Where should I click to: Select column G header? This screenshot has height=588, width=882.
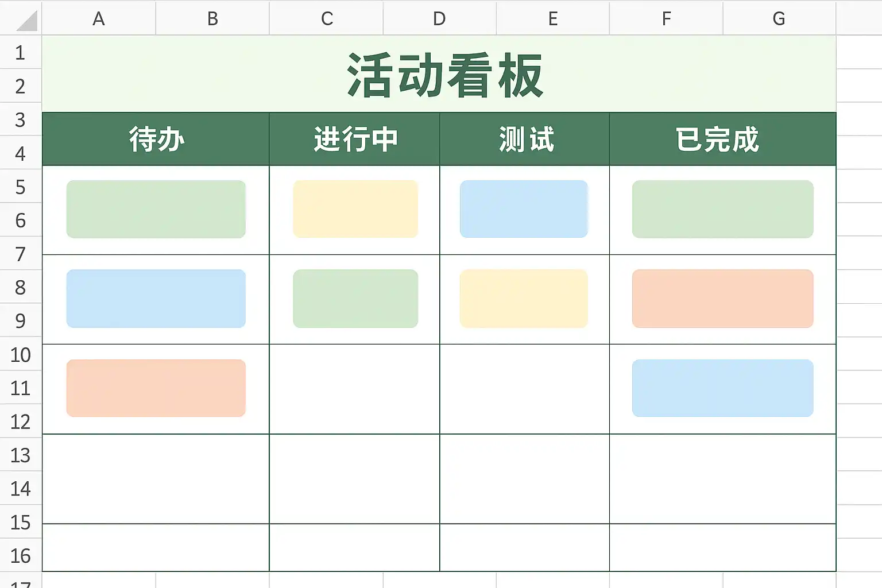[x=779, y=18]
